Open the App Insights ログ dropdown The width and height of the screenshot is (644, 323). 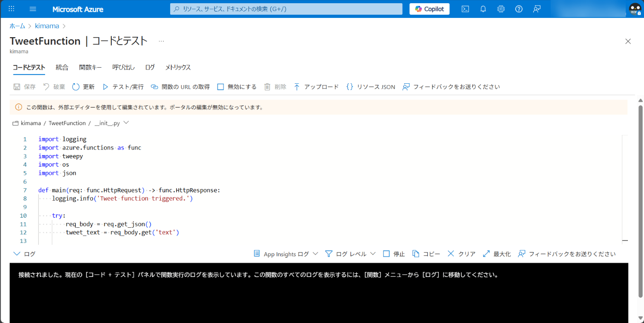[286, 254]
